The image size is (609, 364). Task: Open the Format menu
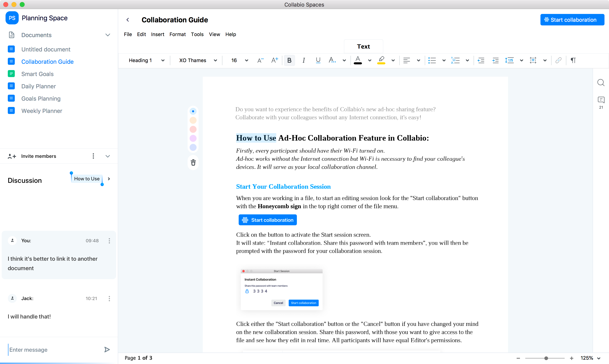(177, 34)
